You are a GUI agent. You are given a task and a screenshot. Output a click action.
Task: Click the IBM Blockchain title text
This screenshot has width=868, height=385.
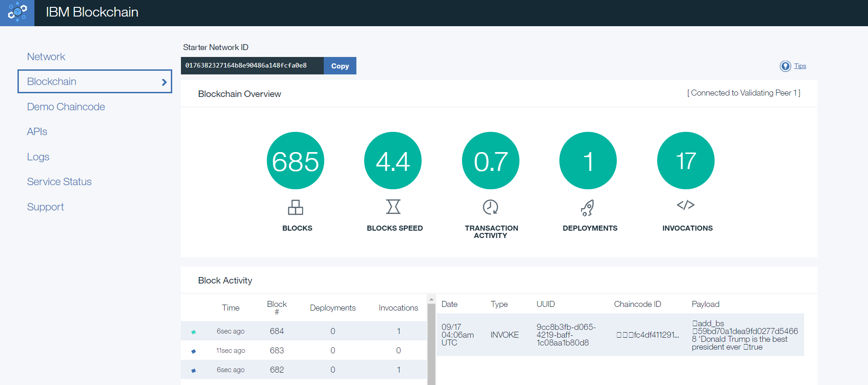click(x=92, y=12)
